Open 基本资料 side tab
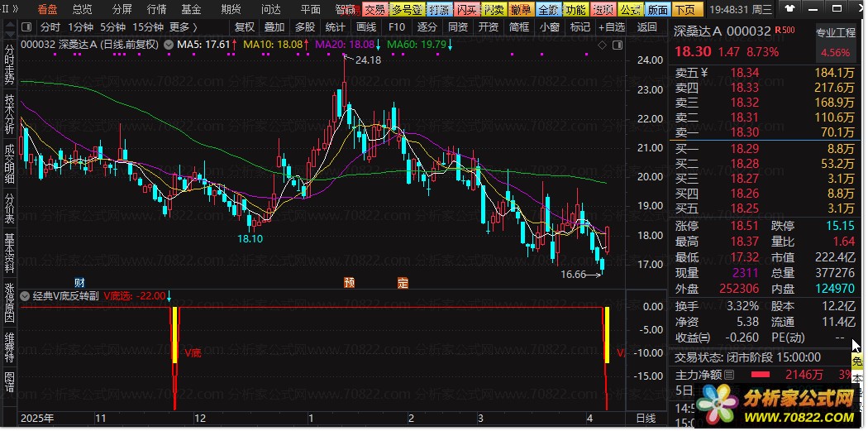Screen dimensions: 868x431 [x=9, y=252]
